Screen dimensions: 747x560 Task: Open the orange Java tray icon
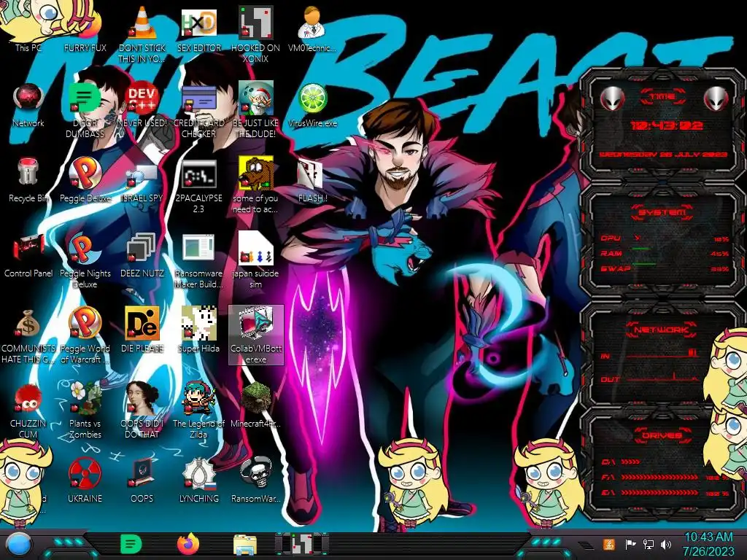(x=608, y=545)
